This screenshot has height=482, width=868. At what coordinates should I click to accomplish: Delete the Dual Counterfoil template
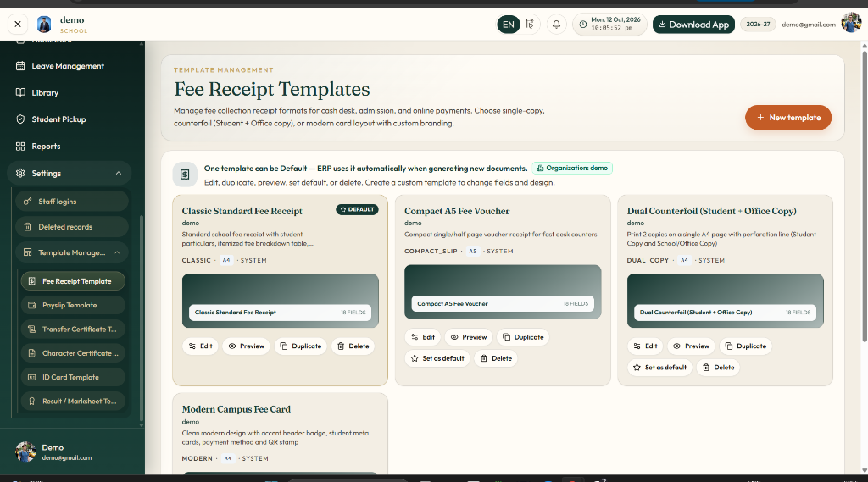tap(719, 368)
